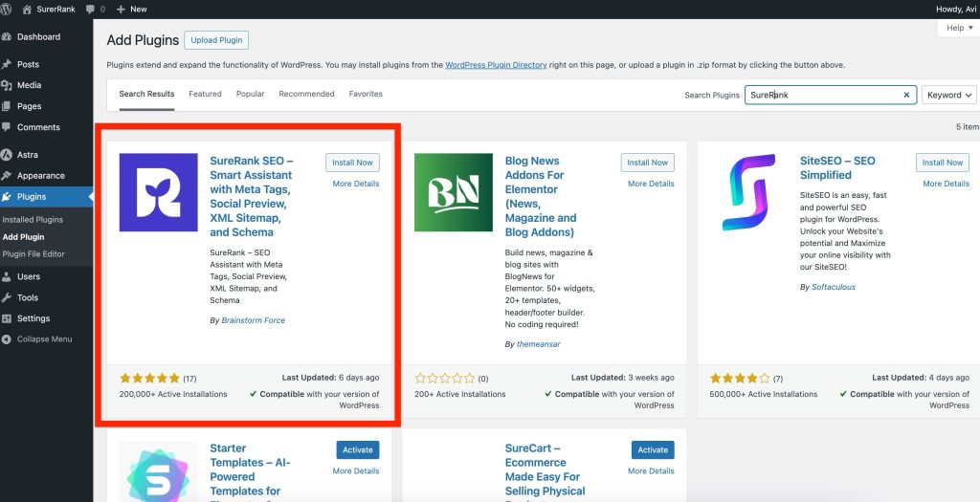Install Blog News Addons For Elementor
This screenshot has height=502, width=980.
click(x=648, y=163)
